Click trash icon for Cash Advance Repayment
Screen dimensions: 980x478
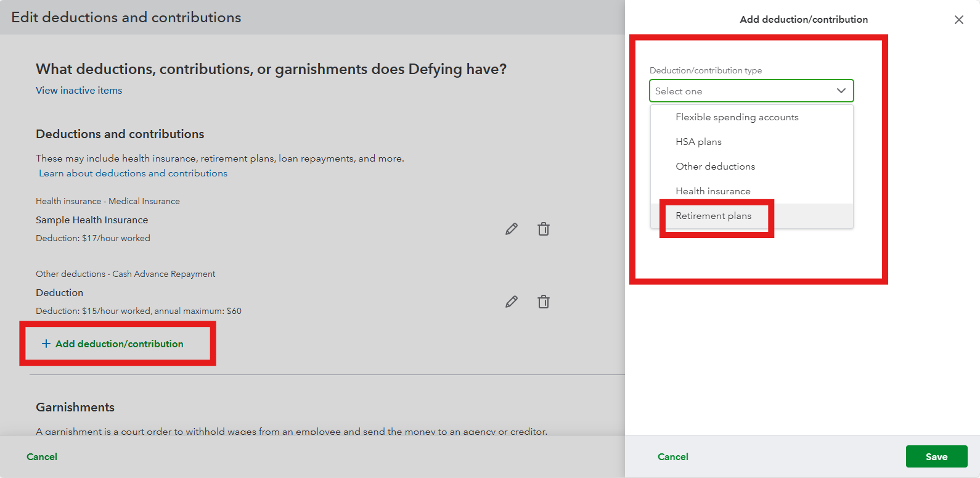543,302
